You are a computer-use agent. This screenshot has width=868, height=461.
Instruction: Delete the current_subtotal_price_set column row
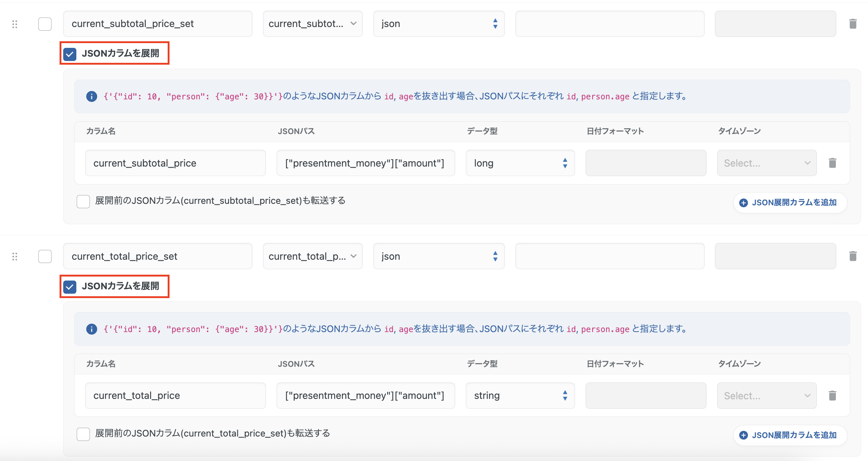pyautogui.click(x=853, y=24)
